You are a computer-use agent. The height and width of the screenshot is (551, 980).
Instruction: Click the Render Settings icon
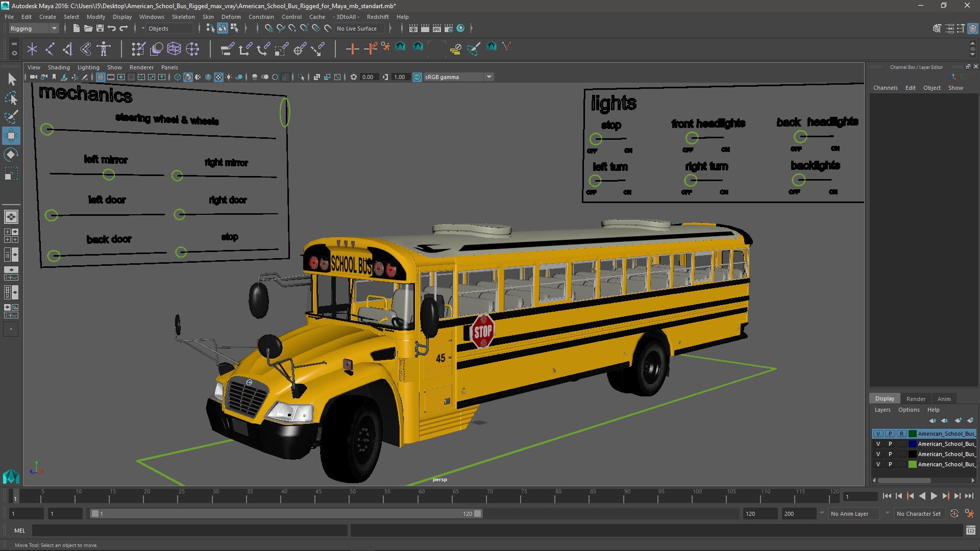pos(449,29)
